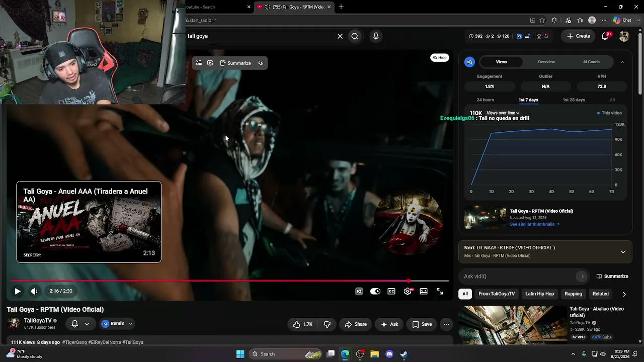This screenshot has width=644, height=362.
Task: Filter by 'From TaliGoyaTV' chip
Action: pos(497,294)
